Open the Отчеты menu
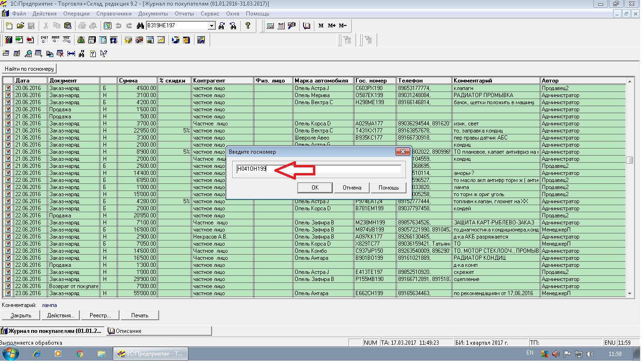The width and height of the screenshot is (642, 364). (x=184, y=14)
